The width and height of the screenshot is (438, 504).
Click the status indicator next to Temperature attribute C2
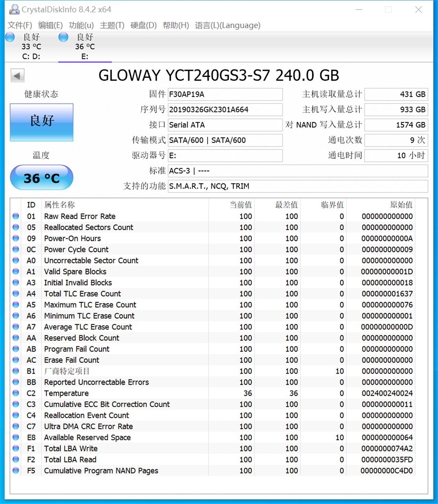click(15, 393)
